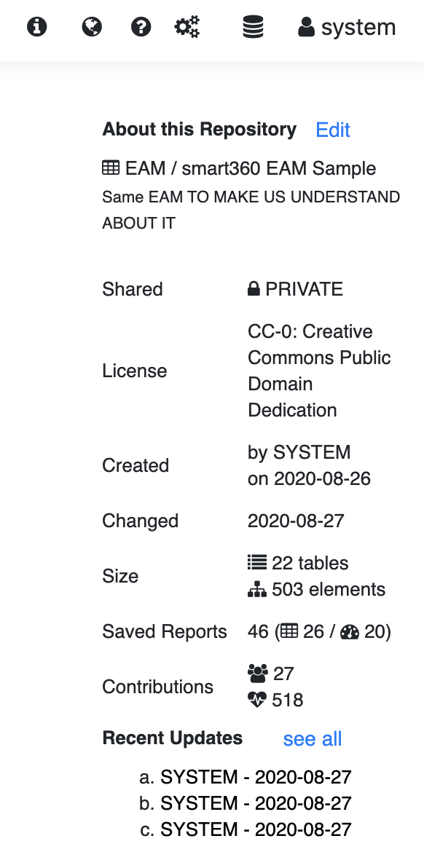Click the PRIVATE lock icon
The height and width of the screenshot is (868, 424).
(x=254, y=289)
